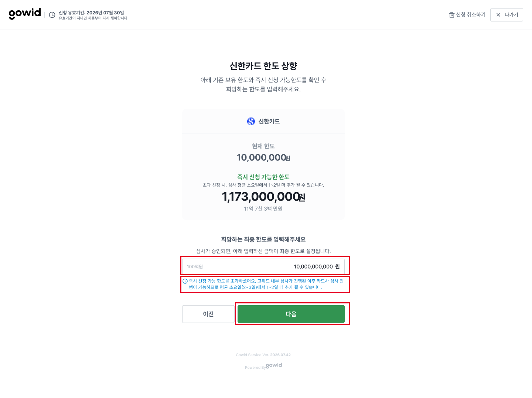Click the X icon inside 나가기 button
The width and height of the screenshot is (532, 398).
tap(498, 15)
